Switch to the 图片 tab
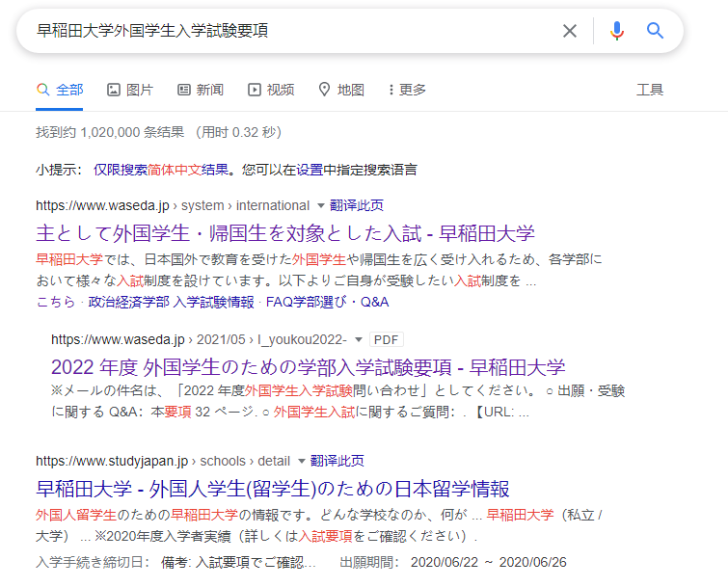The width and height of the screenshot is (728, 587). (x=130, y=90)
